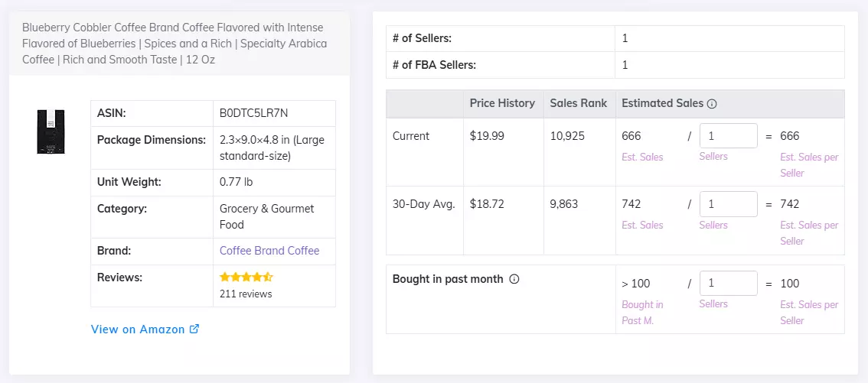Click the Sales Rank column header
Viewport: 868px width, 383px height.
tap(579, 103)
